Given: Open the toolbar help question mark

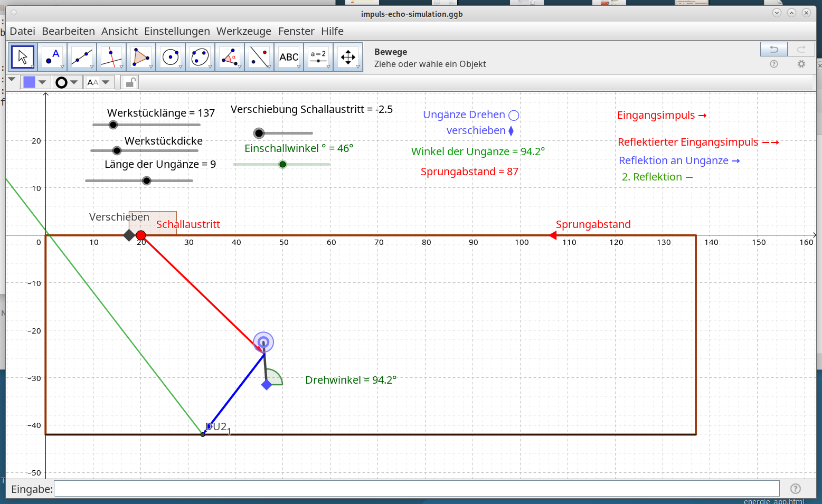Looking at the screenshot, I should (774, 64).
